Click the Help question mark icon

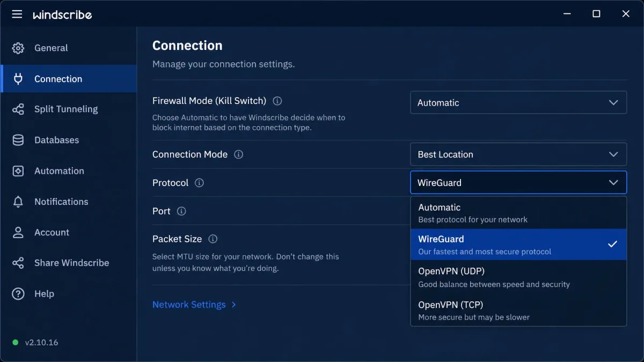coord(18,294)
